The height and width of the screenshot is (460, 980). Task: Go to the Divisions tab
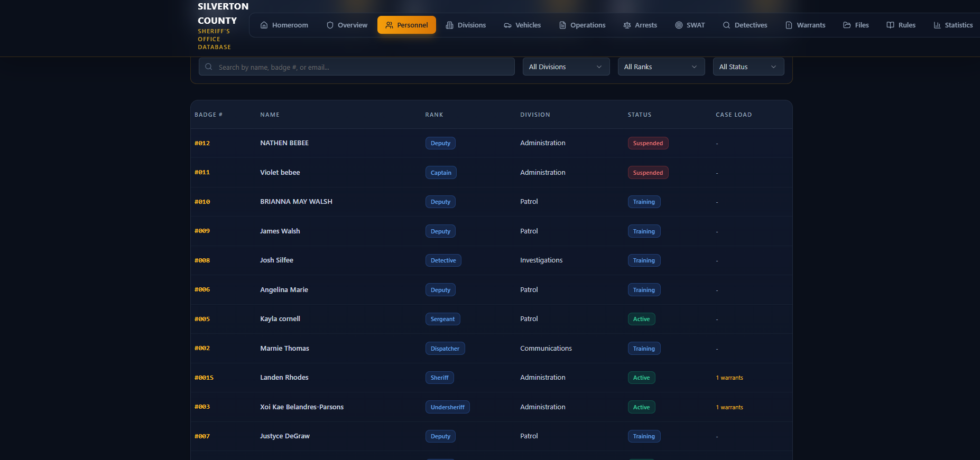(466, 25)
